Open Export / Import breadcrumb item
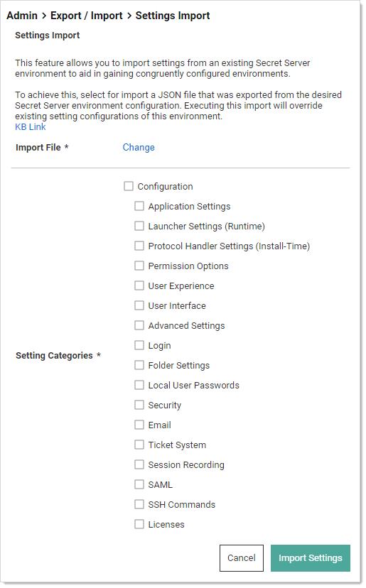366x588 pixels. point(86,16)
